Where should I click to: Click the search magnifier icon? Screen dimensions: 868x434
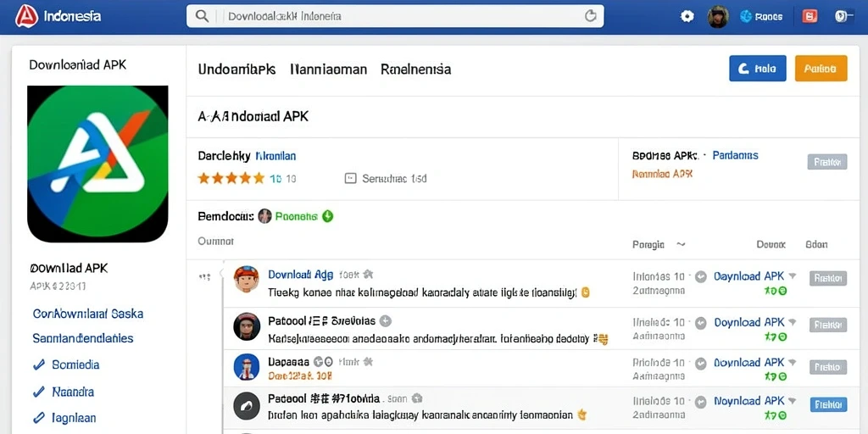click(x=203, y=17)
